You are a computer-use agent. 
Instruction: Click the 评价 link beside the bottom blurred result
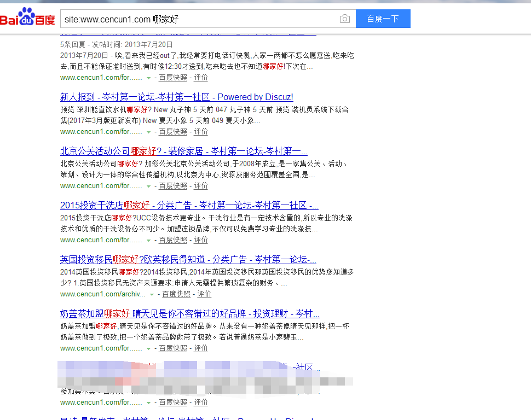tap(200, 402)
